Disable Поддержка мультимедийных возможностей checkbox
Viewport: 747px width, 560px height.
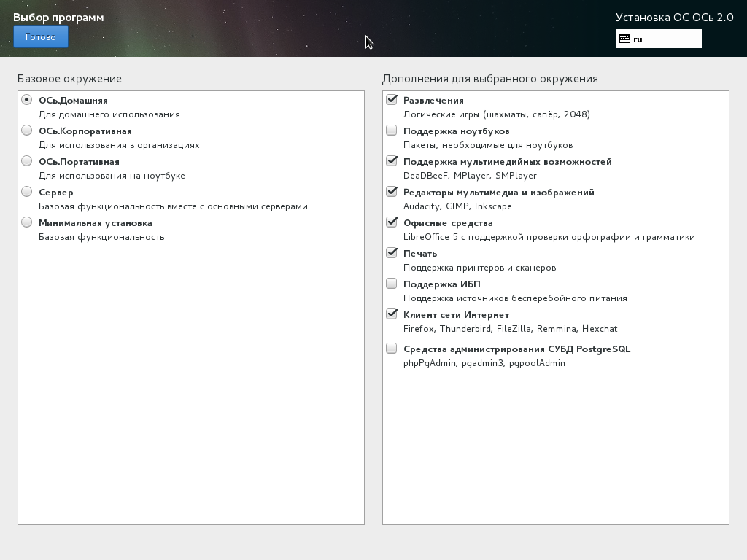coord(392,161)
